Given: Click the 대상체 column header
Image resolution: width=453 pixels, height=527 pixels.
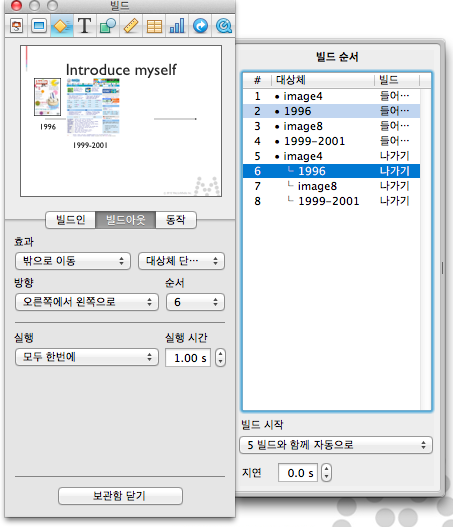Looking at the screenshot, I should point(323,80).
